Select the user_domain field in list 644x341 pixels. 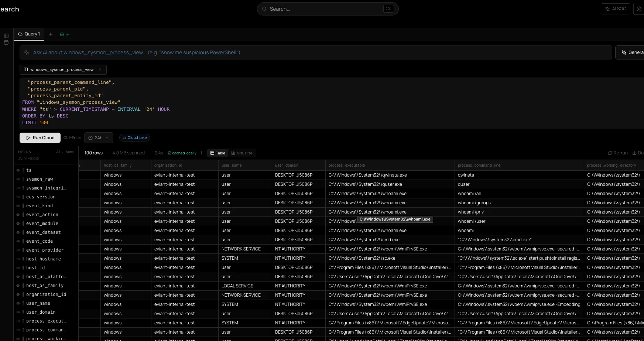pyautogui.click(x=41, y=312)
